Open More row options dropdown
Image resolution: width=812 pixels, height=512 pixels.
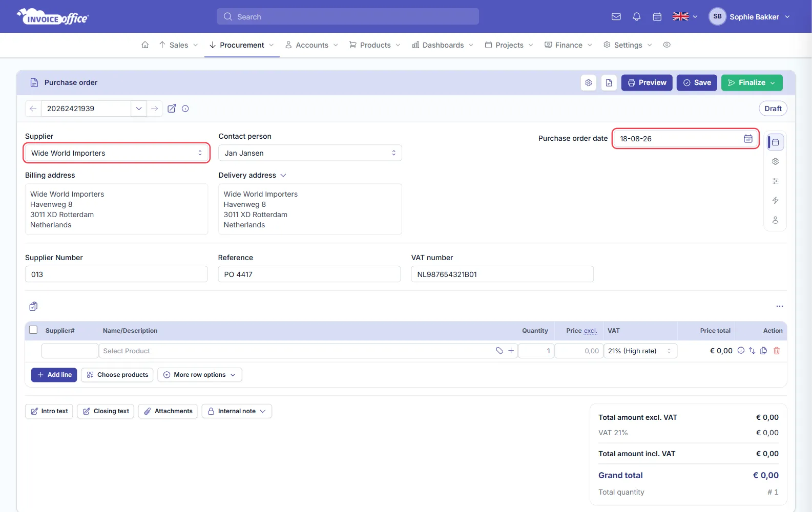point(200,375)
